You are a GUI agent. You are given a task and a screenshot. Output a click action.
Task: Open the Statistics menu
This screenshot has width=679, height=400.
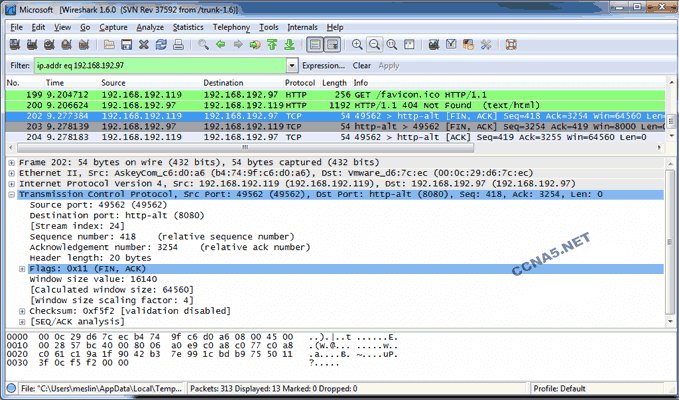pos(188,27)
